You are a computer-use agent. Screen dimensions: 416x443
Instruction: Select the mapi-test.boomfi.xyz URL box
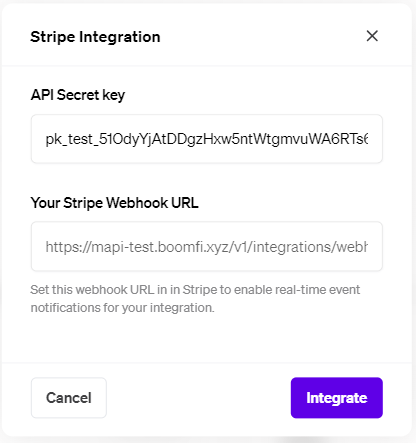click(x=207, y=246)
